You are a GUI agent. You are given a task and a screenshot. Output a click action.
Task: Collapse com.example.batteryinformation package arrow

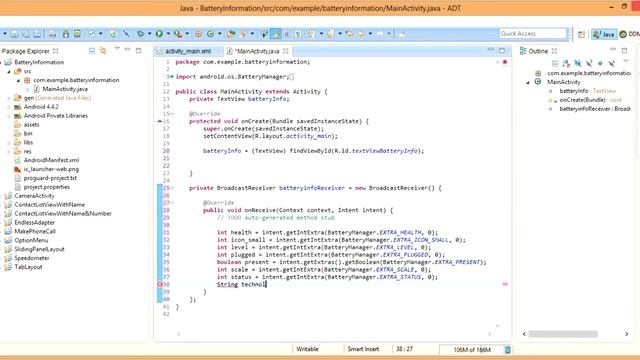point(18,80)
